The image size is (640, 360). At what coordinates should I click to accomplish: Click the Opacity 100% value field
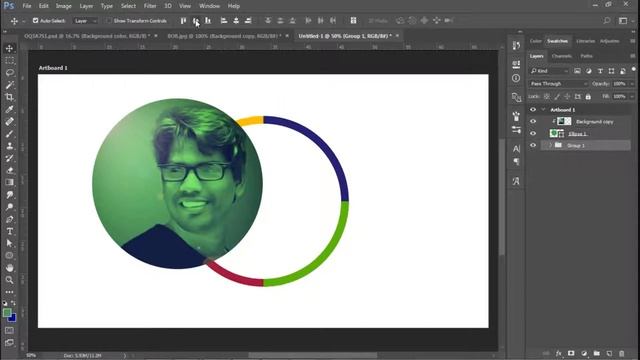[x=620, y=84]
